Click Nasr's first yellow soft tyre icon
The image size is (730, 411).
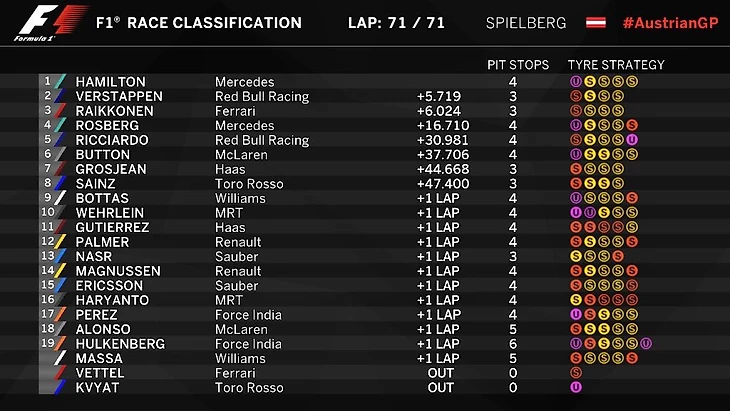pyautogui.click(x=576, y=256)
